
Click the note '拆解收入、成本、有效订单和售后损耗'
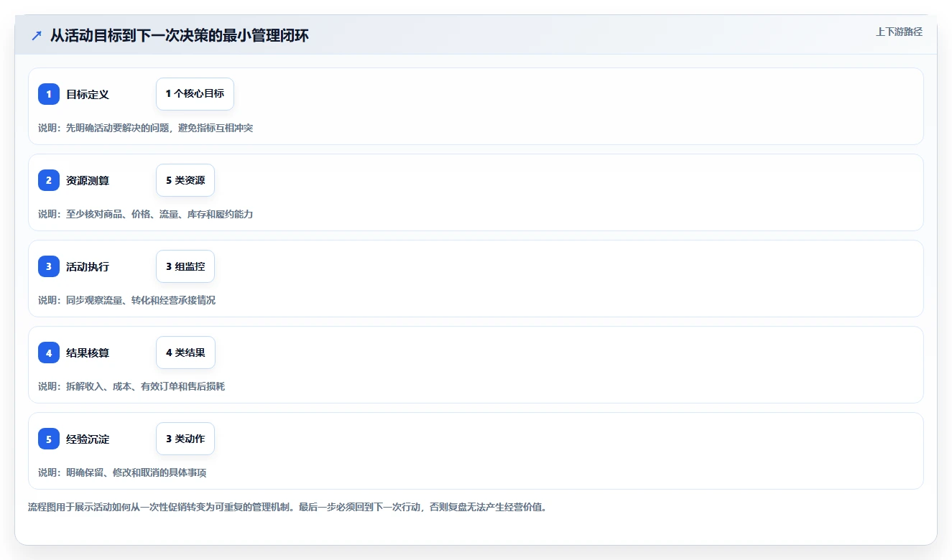pos(131,386)
